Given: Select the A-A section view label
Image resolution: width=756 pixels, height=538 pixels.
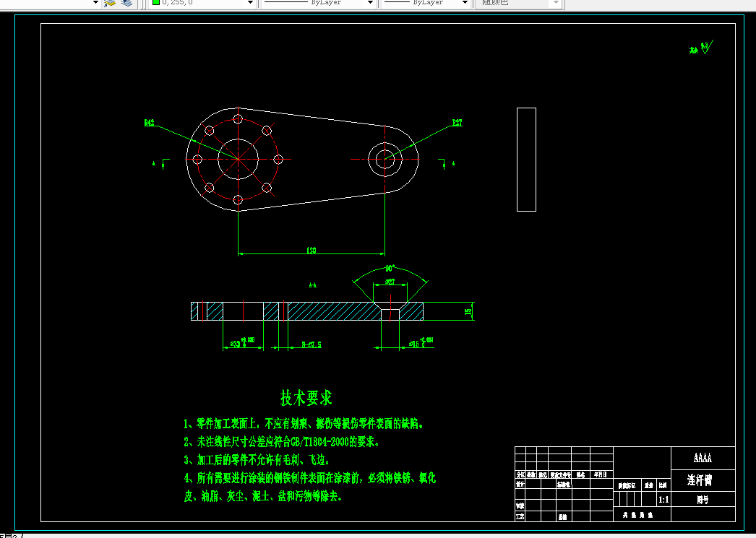Looking at the screenshot, I should coord(312,286).
